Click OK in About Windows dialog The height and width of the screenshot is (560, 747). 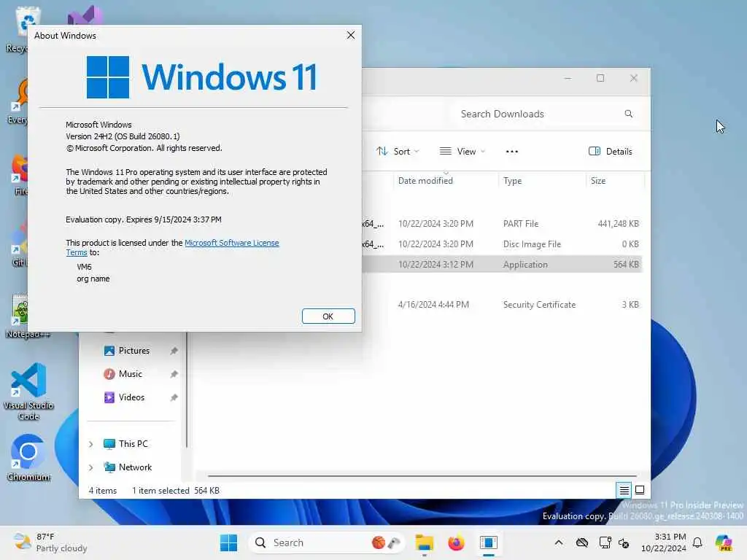[x=328, y=316]
